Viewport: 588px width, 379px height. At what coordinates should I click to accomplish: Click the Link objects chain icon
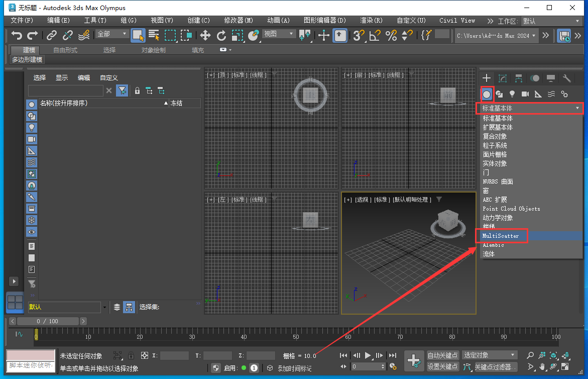51,35
